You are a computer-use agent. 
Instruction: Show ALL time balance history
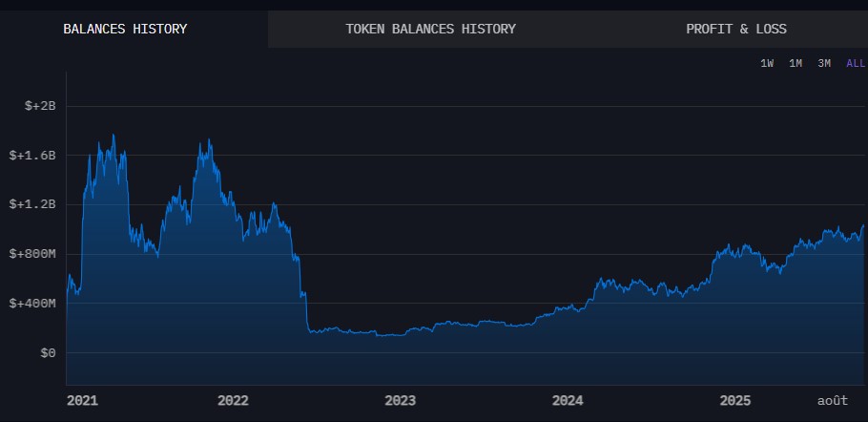pyautogui.click(x=855, y=63)
